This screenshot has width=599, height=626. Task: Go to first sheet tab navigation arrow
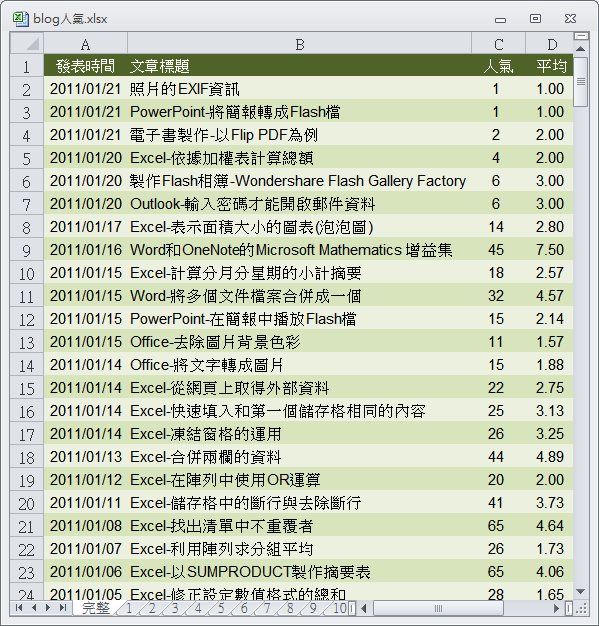[18, 608]
